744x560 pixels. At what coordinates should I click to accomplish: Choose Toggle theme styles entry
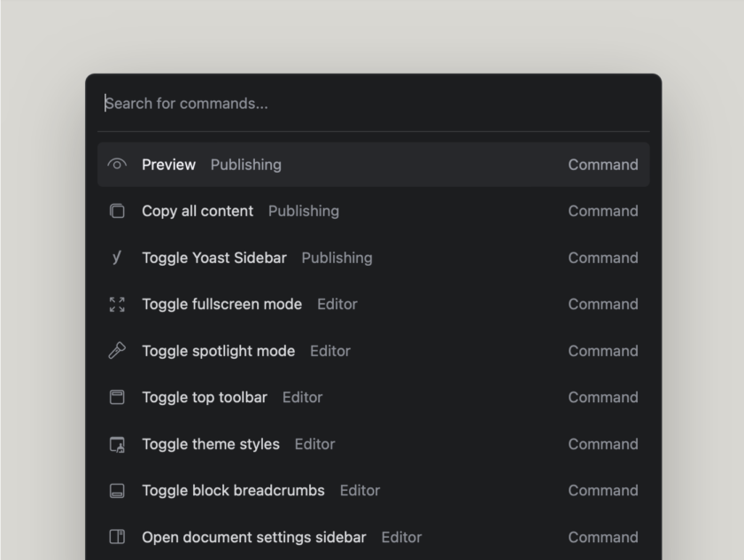tap(374, 444)
